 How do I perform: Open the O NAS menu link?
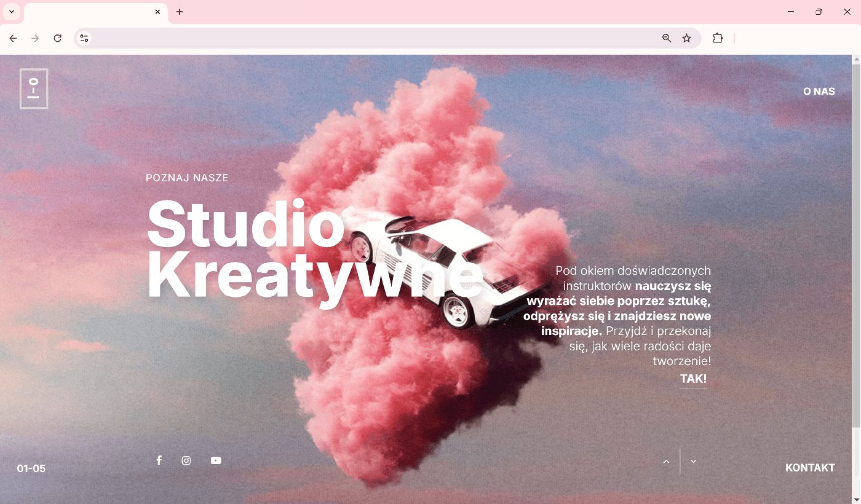tap(819, 92)
